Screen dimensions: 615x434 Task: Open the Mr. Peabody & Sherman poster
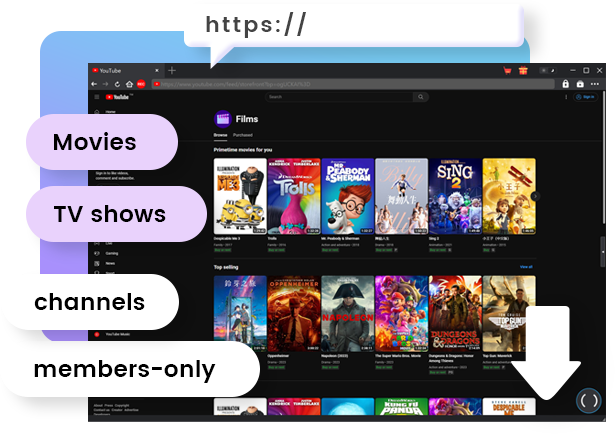(348, 196)
